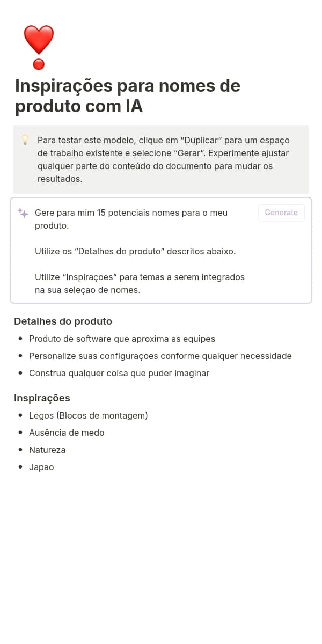Open the page title Inspirações para nomes

(x=127, y=96)
